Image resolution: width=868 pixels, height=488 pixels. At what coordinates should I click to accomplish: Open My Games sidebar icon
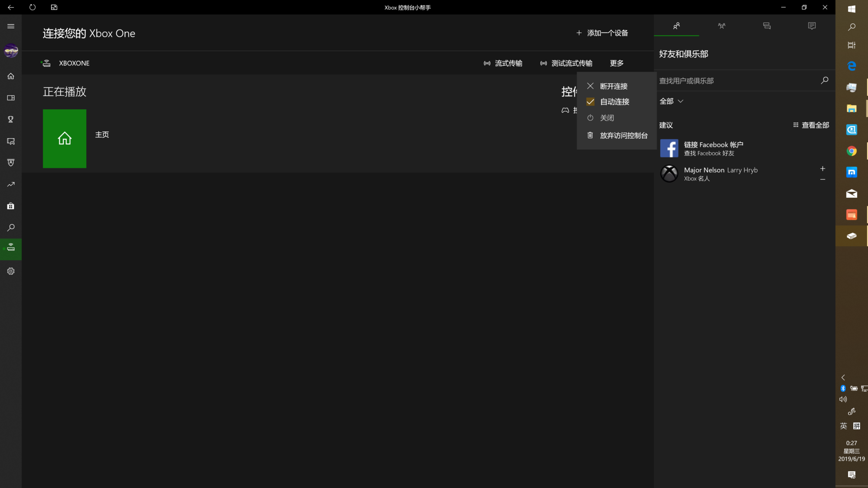pos(11,98)
